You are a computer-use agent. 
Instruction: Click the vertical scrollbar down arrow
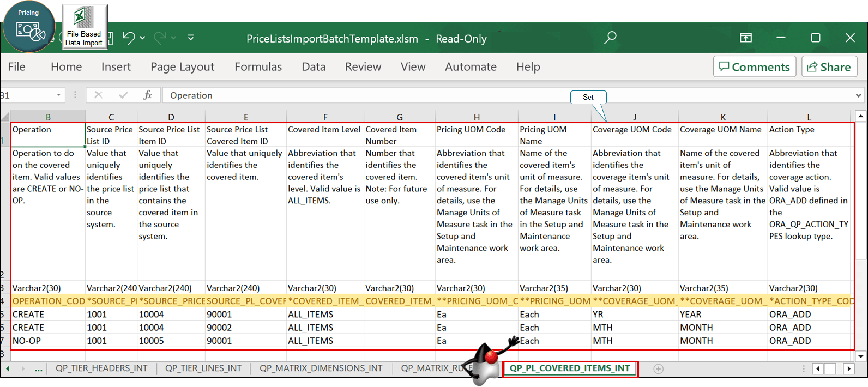click(861, 356)
